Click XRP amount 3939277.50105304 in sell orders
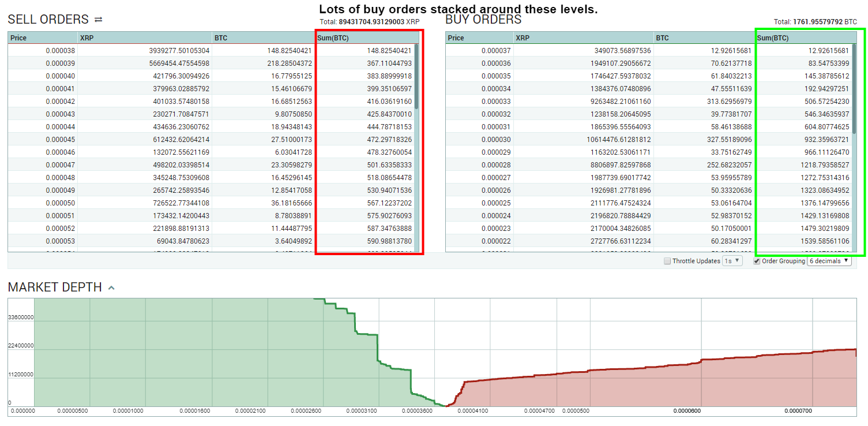The height and width of the screenshot is (426, 868). pos(179,51)
